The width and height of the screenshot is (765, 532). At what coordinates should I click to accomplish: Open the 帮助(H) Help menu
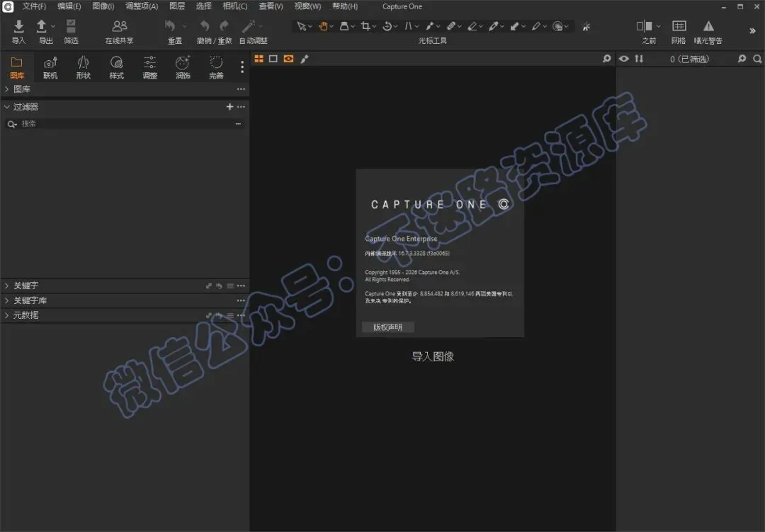point(345,6)
